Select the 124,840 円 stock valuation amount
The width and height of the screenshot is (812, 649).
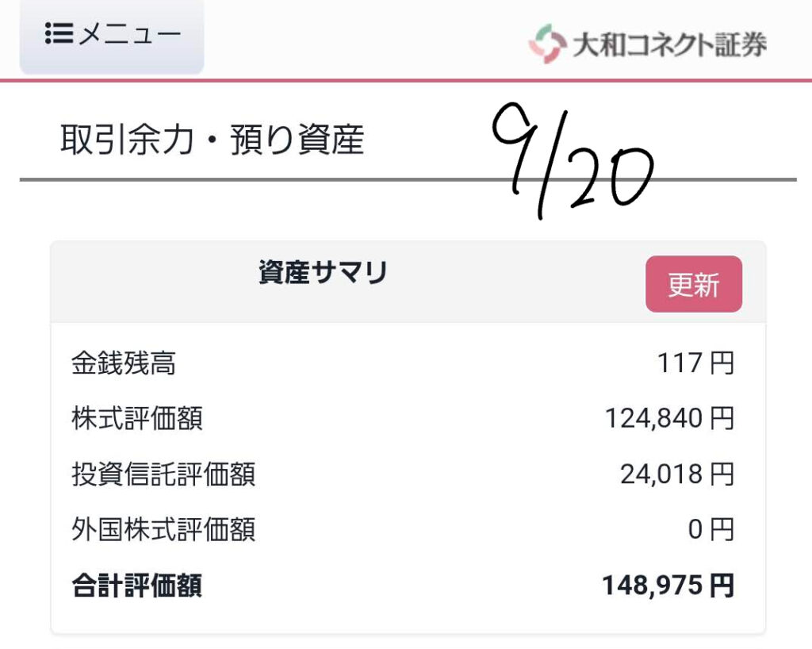click(669, 418)
